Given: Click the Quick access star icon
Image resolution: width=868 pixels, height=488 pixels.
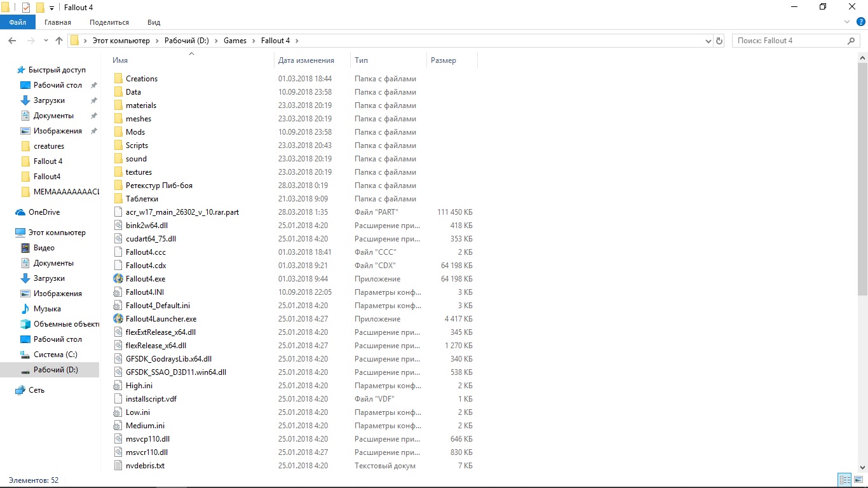Looking at the screenshot, I should click(21, 70).
